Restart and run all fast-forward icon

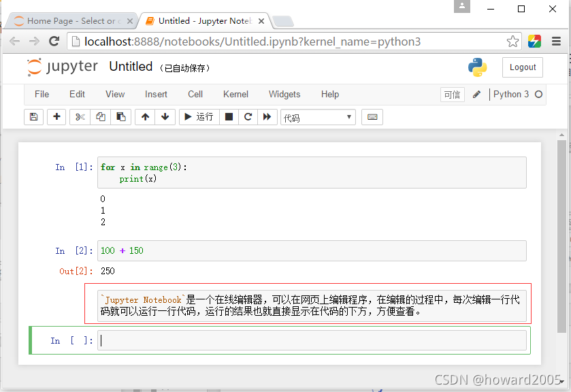point(267,117)
